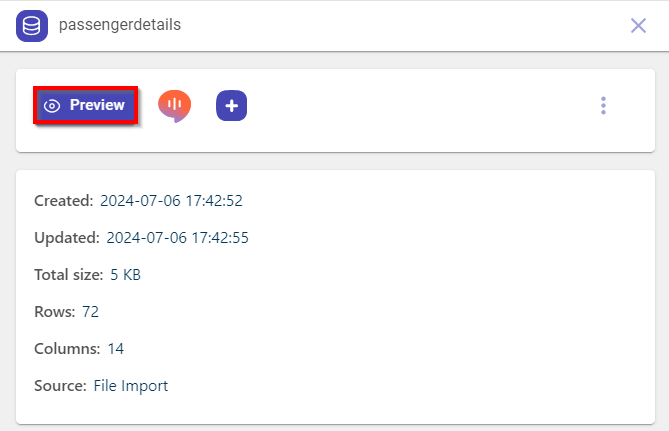Click the column count value 14
Viewport: 669px width, 431px height.
[x=116, y=348]
